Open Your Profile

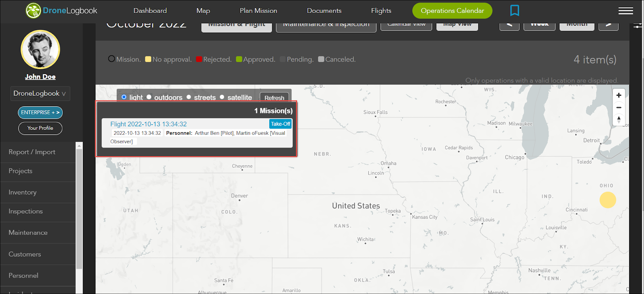point(40,128)
